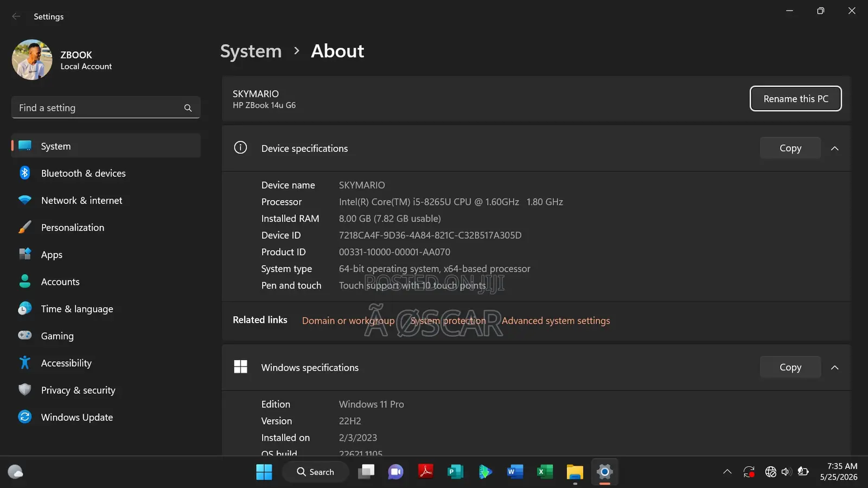Copy the Device specifications
This screenshot has height=488, width=868.
[x=790, y=148]
